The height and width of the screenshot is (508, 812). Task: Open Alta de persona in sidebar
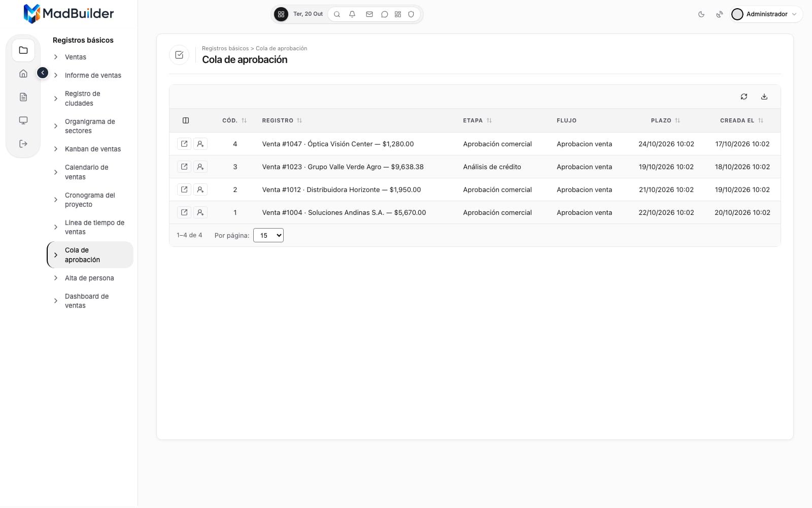[90, 278]
